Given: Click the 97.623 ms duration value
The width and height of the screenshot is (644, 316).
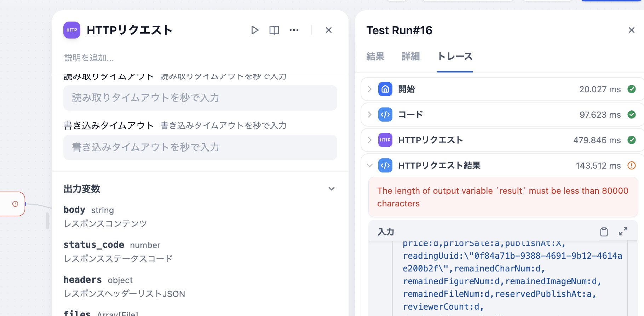Looking at the screenshot, I should click(600, 115).
